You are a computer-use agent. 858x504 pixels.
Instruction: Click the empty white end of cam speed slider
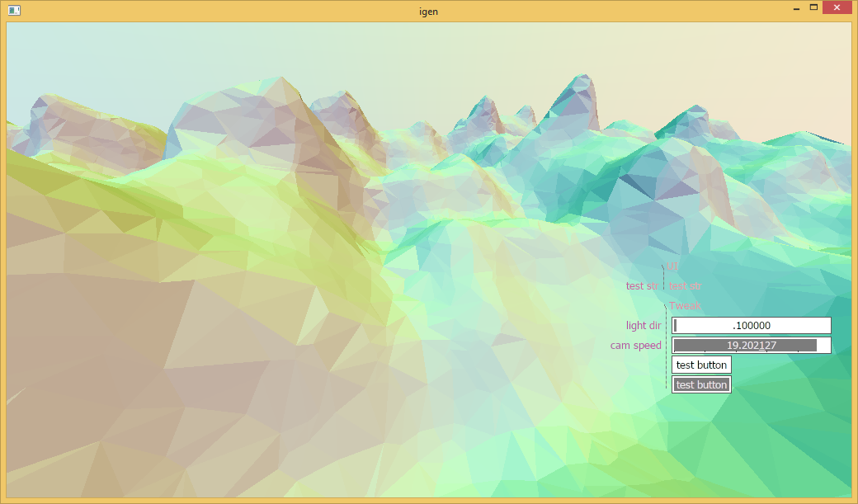tap(823, 346)
